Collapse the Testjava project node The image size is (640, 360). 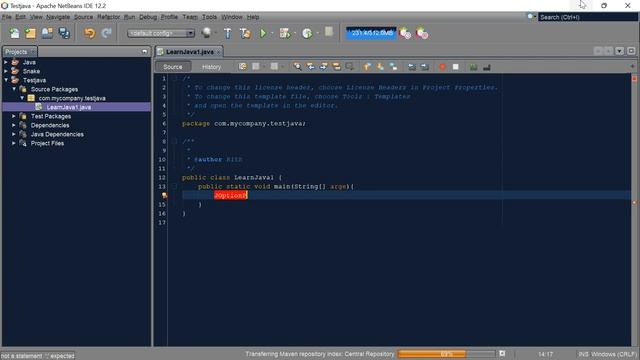click(6, 80)
